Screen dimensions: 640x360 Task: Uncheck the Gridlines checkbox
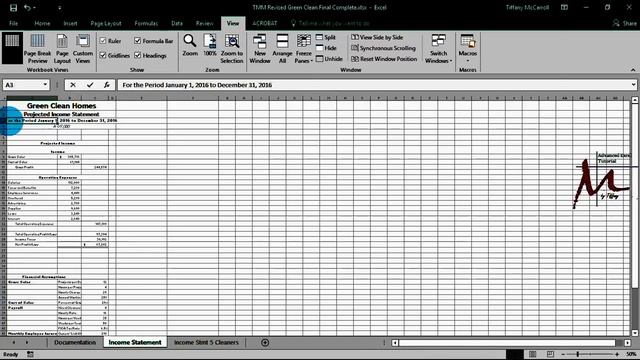[x=103, y=55]
